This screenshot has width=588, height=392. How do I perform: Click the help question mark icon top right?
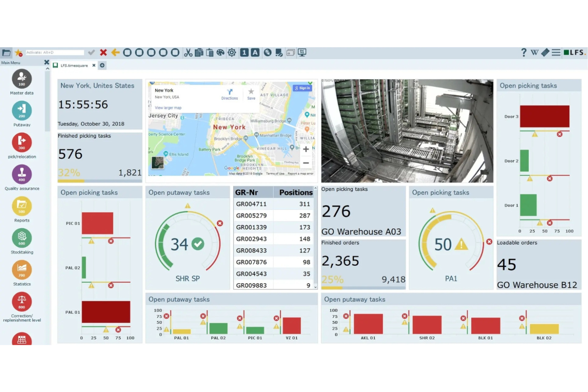(524, 52)
